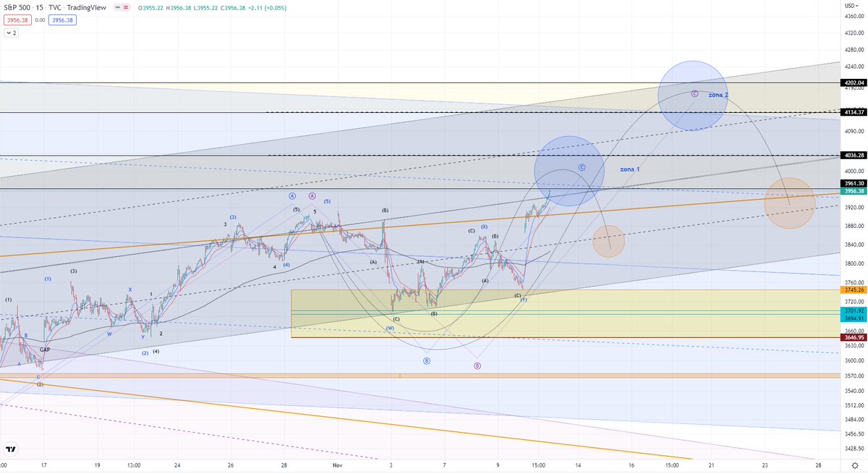868x474 pixels.
Task: Click the red sell price box showing 3956.38
Action: tap(16, 20)
